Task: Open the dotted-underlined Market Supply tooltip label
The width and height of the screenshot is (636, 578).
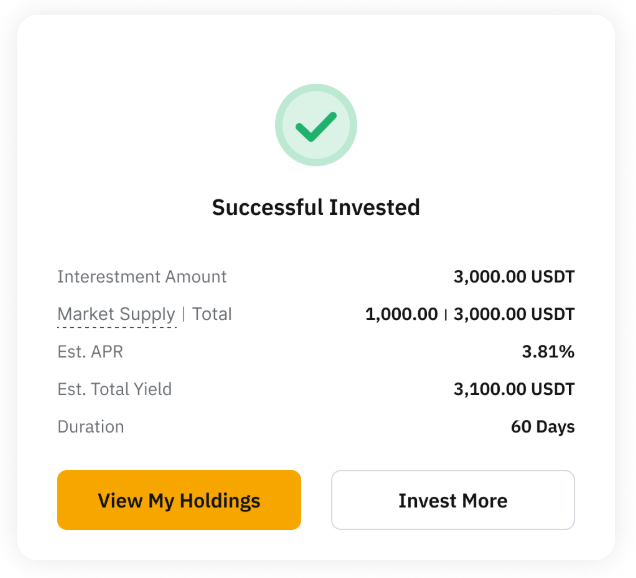Action: tap(116, 314)
